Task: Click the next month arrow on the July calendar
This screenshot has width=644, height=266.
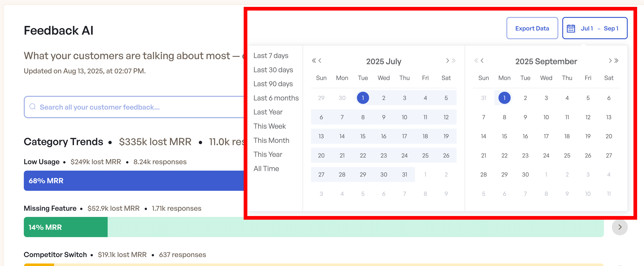Action: (448, 60)
